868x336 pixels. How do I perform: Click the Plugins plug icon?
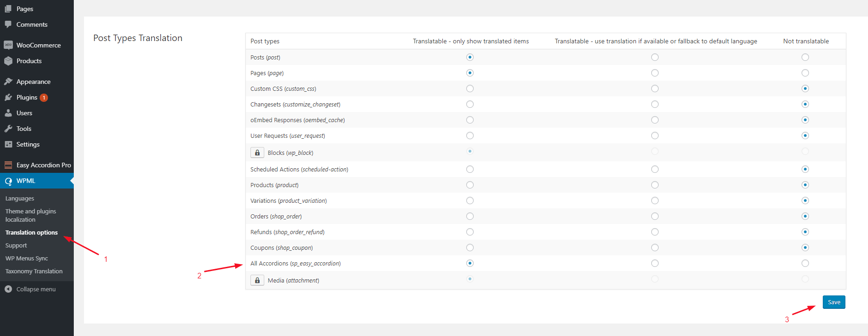click(8, 97)
